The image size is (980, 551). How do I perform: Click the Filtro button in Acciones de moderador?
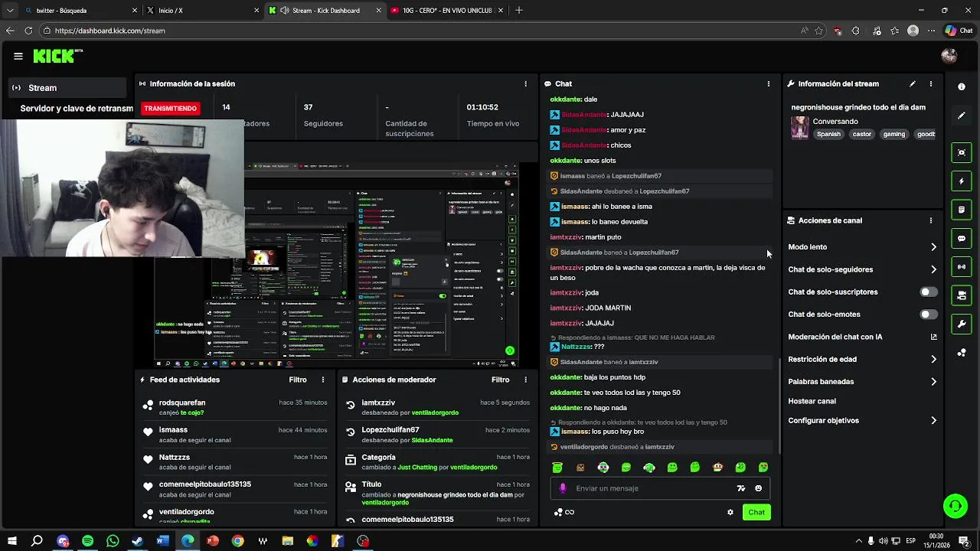[x=500, y=380]
